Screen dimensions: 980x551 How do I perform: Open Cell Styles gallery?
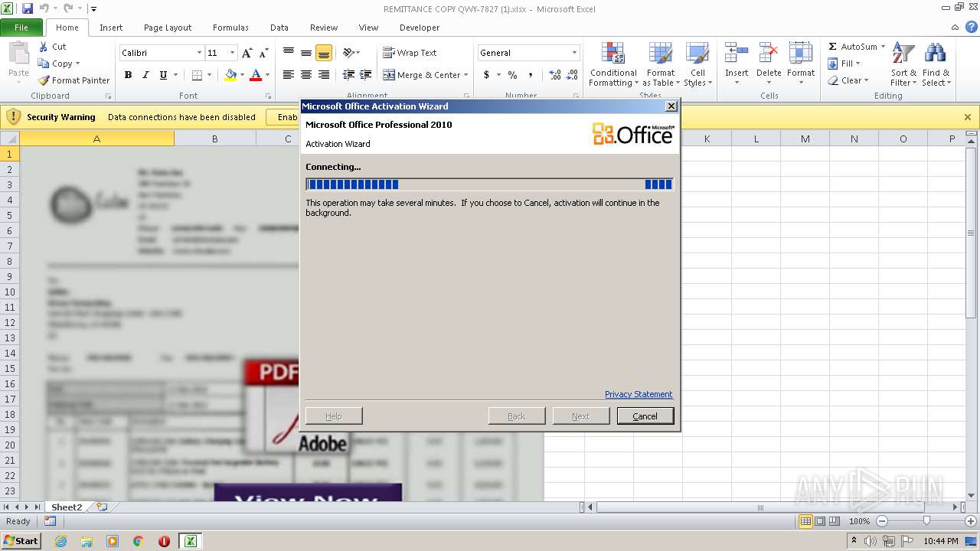coord(697,65)
